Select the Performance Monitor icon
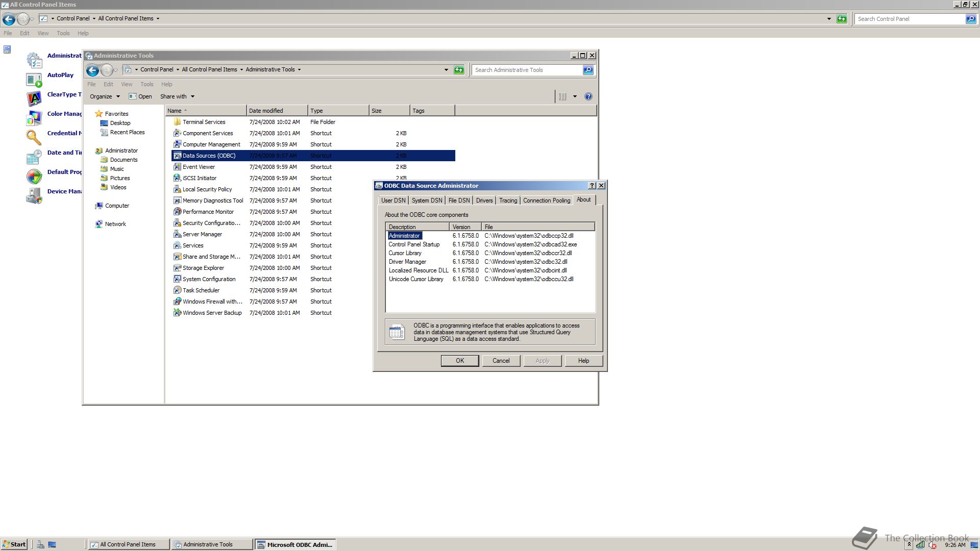This screenshot has width=980, height=551. coord(177,212)
